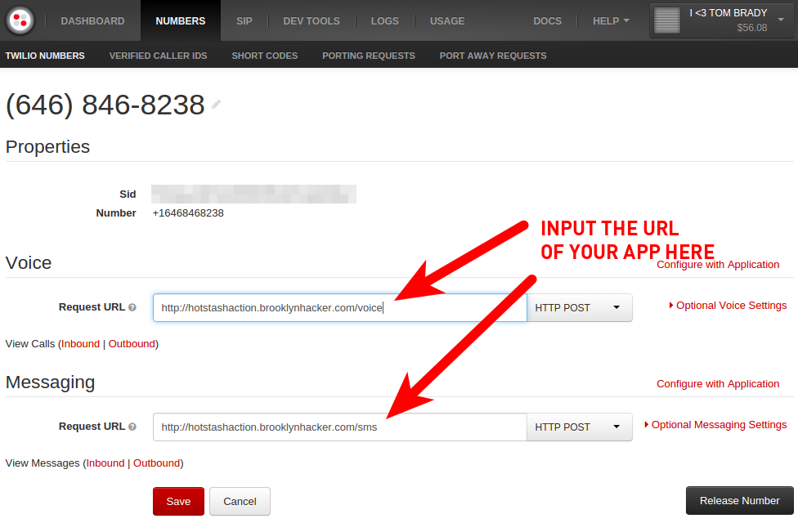The height and width of the screenshot is (532, 798).
Task: Click the pencil icon beside the phone number
Action: pyautogui.click(x=217, y=105)
